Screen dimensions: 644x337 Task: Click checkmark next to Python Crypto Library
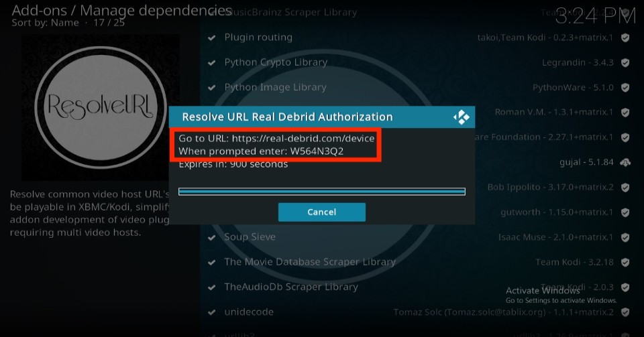211,63
